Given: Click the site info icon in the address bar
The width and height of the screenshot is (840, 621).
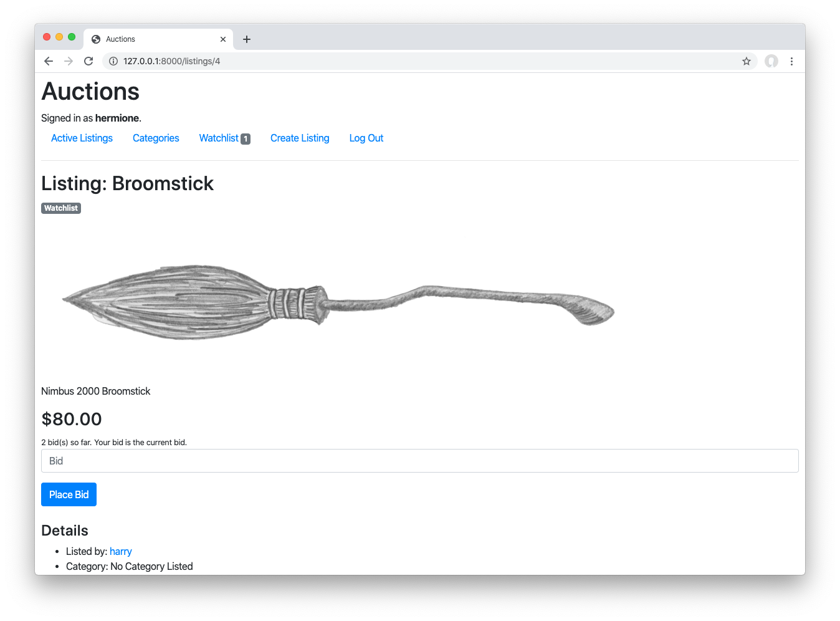Looking at the screenshot, I should point(113,61).
